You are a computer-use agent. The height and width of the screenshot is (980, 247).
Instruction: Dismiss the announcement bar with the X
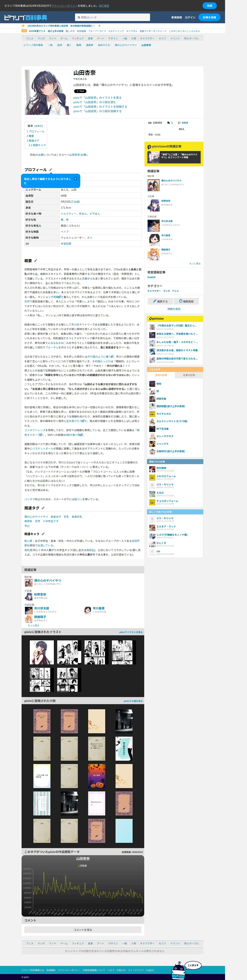(99, 26)
